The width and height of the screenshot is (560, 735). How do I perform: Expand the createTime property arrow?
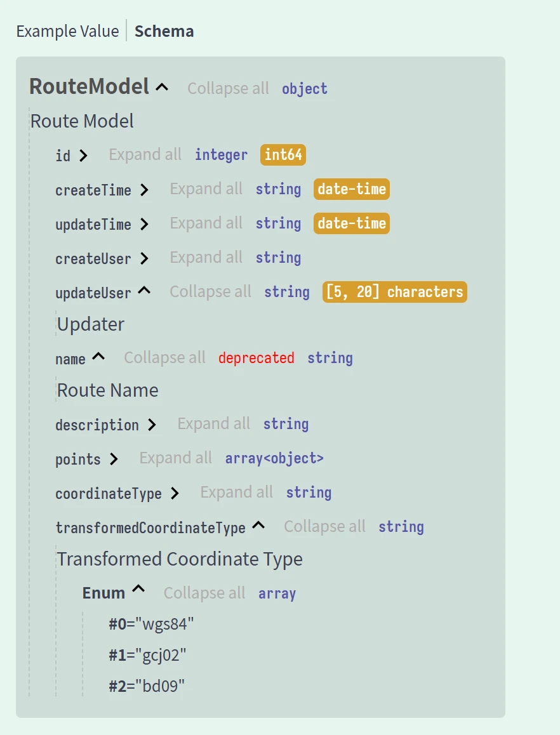tap(144, 190)
